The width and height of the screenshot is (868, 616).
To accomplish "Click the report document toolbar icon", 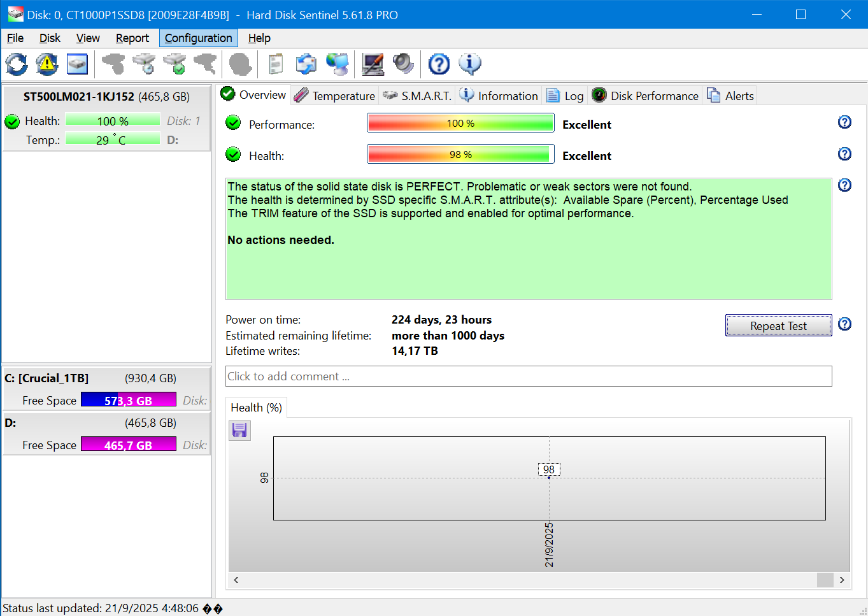I will (276, 64).
